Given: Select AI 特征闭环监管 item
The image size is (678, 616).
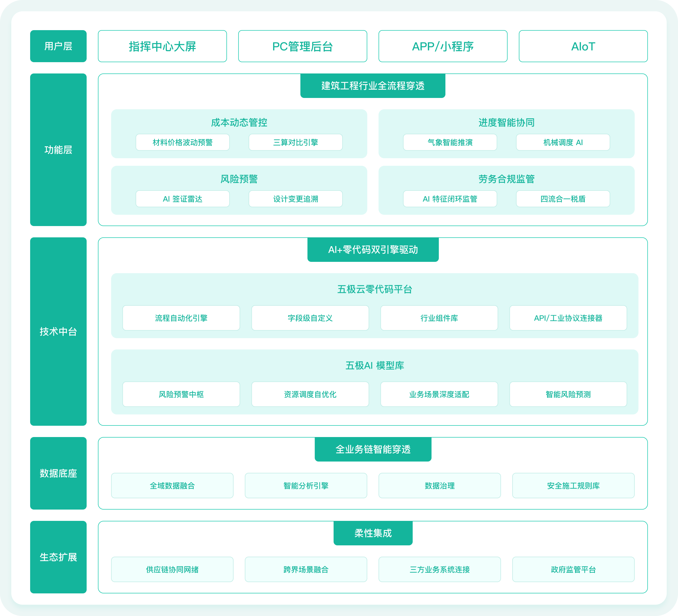Looking at the screenshot, I should tap(450, 199).
